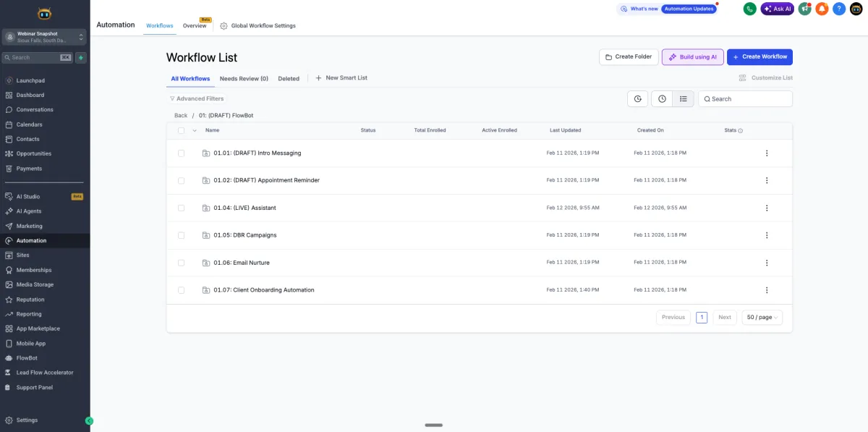Click the Back breadcrumb link
The width and height of the screenshot is (868, 432).
pyautogui.click(x=181, y=116)
